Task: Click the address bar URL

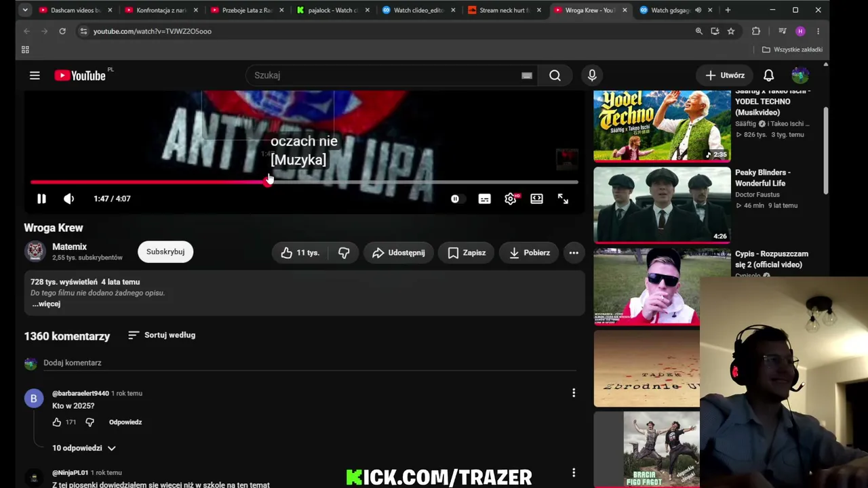Action: click(x=153, y=31)
